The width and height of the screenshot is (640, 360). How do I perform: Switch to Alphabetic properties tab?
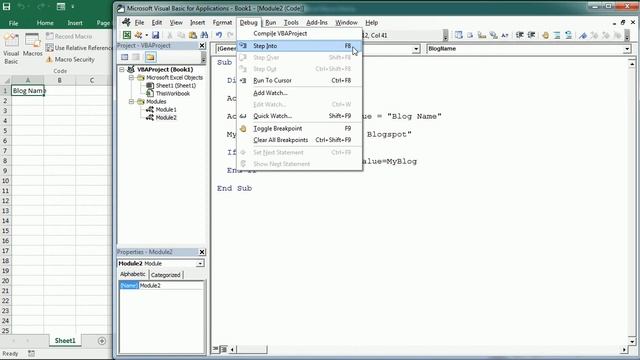coord(133,274)
